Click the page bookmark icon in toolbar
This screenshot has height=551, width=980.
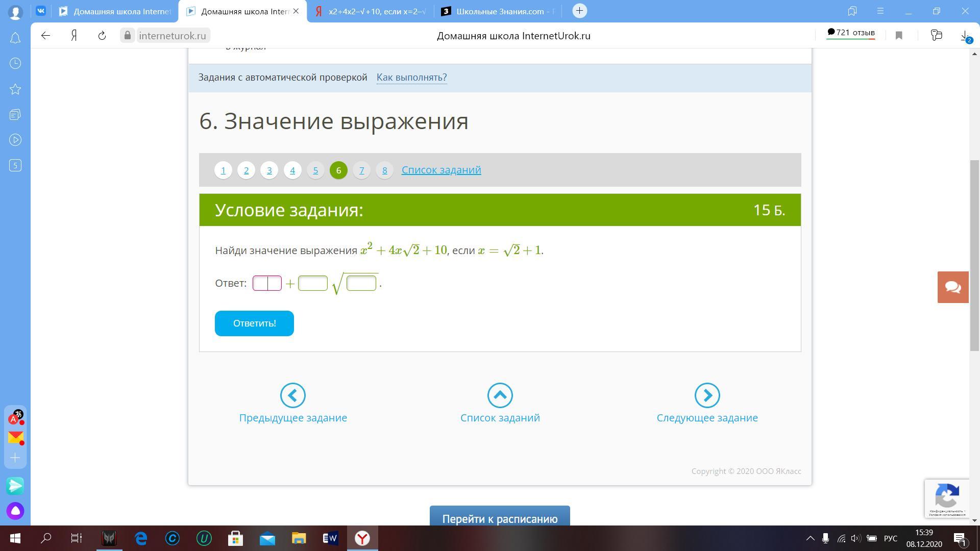(899, 36)
